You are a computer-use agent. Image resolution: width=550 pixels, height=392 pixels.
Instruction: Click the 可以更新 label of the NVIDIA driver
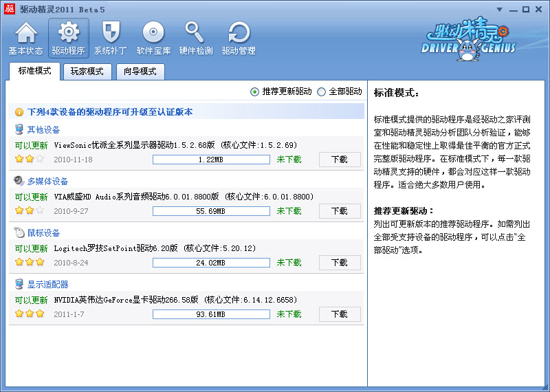click(x=31, y=300)
